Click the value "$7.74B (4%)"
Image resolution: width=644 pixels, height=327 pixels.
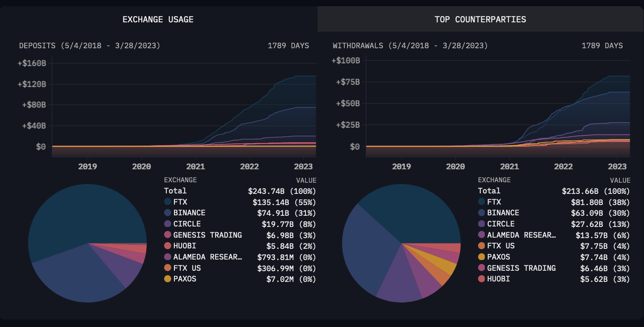pyautogui.click(x=605, y=257)
